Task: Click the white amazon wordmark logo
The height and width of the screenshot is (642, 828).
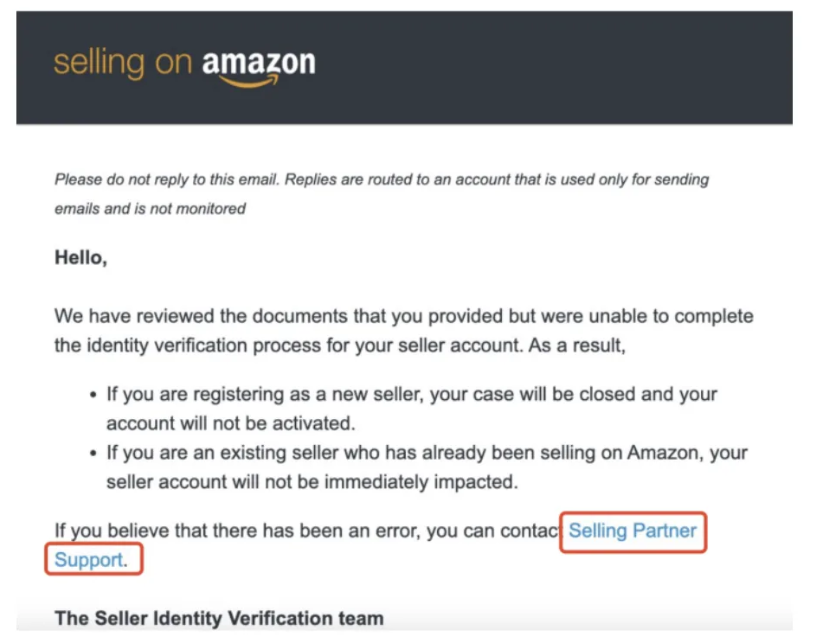Action: click(x=259, y=62)
